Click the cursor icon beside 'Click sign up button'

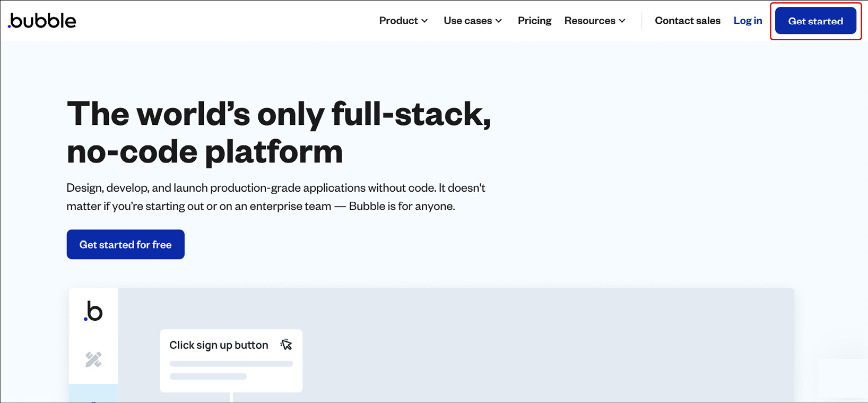[x=286, y=345]
